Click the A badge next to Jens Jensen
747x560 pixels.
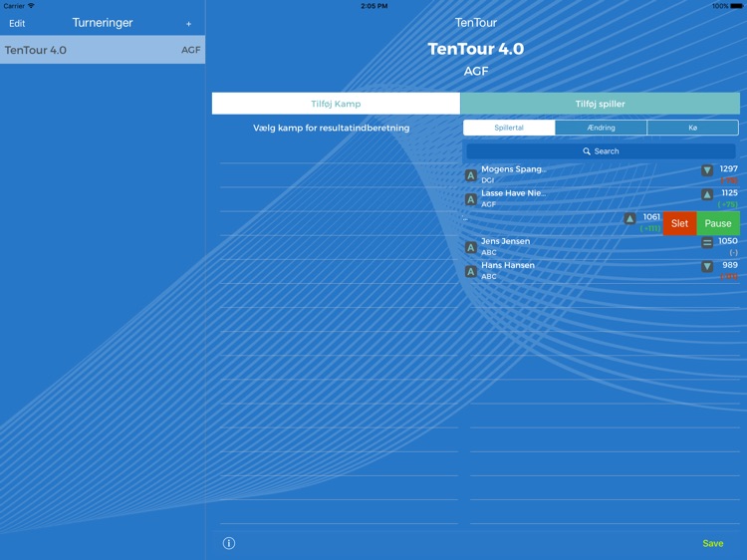click(471, 247)
